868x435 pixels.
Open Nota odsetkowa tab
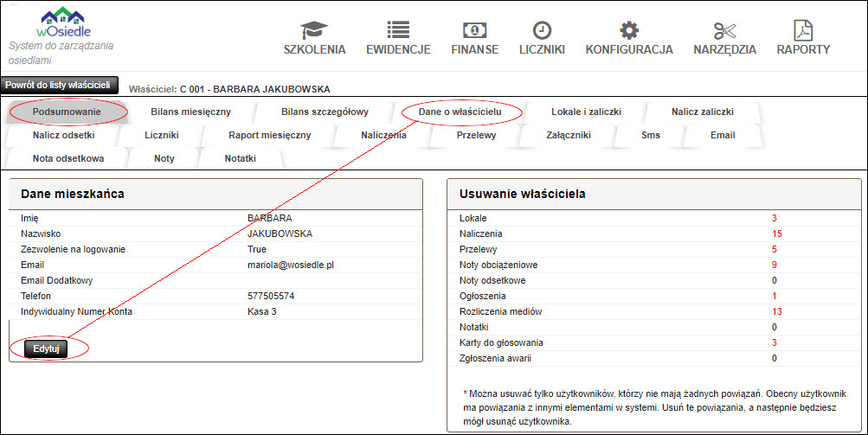click(68, 158)
